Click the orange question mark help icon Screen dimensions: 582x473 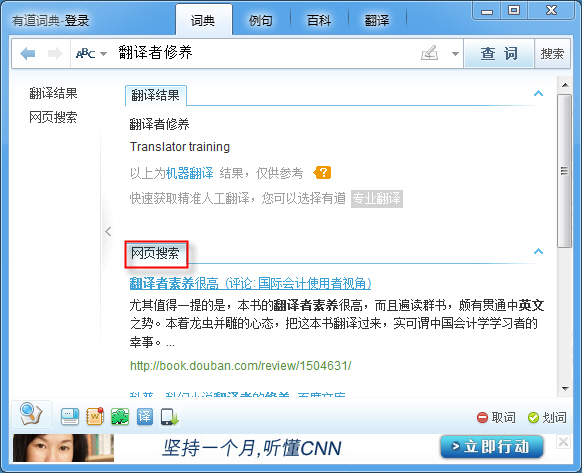point(322,172)
